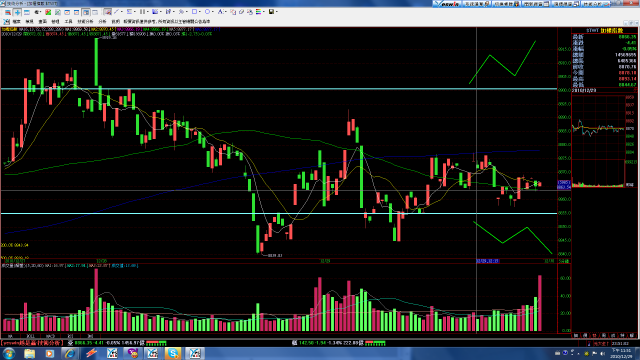This screenshot has height=360, width=640.
Task: Open Windows Start menu orb
Action: pyautogui.click(x=9, y=353)
